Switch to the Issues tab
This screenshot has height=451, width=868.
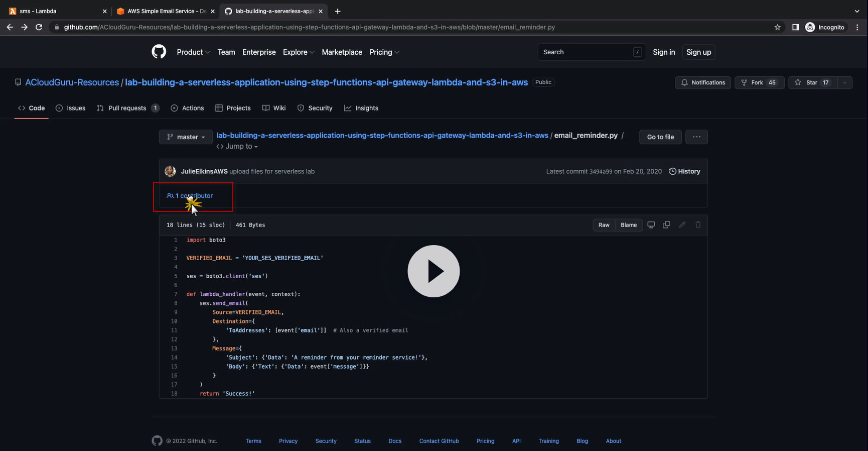point(70,108)
